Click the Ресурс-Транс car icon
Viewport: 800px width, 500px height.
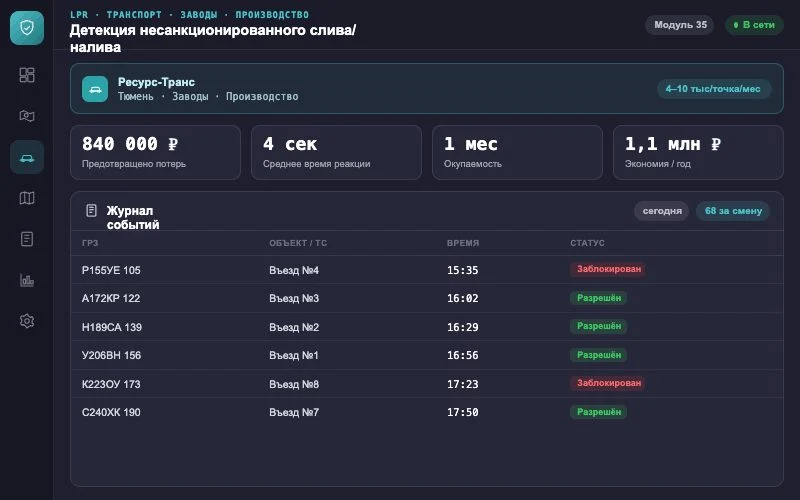click(x=95, y=89)
